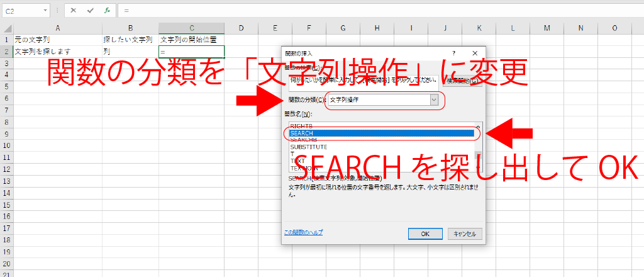Click the OK button
Screen dimensions: 644x277
point(426,233)
